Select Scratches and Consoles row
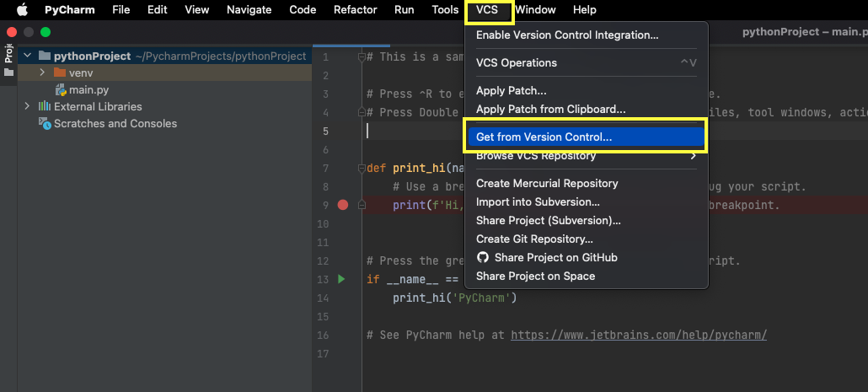This screenshot has height=392, width=868. pos(164,123)
